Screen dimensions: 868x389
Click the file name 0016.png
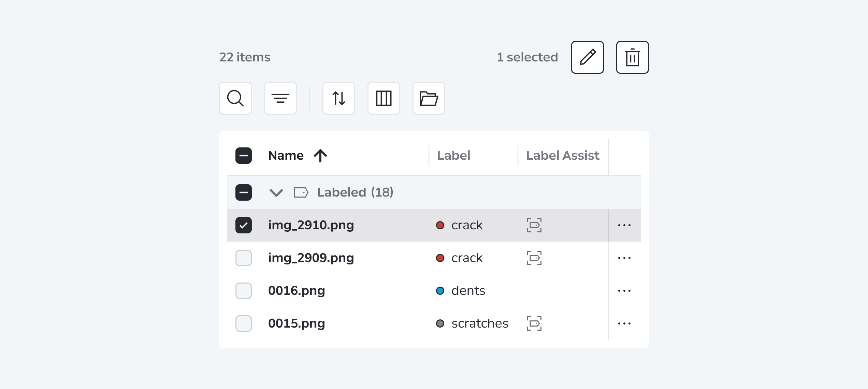[296, 291]
